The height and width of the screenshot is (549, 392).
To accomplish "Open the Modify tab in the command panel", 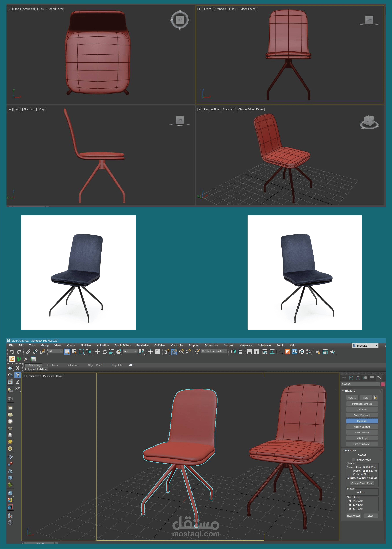I will tap(351, 378).
